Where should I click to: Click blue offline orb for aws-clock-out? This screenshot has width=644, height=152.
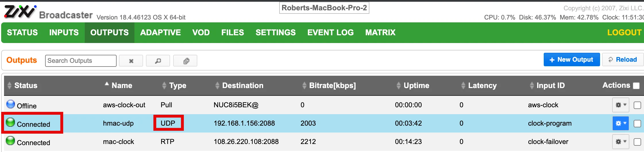click(11, 104)
